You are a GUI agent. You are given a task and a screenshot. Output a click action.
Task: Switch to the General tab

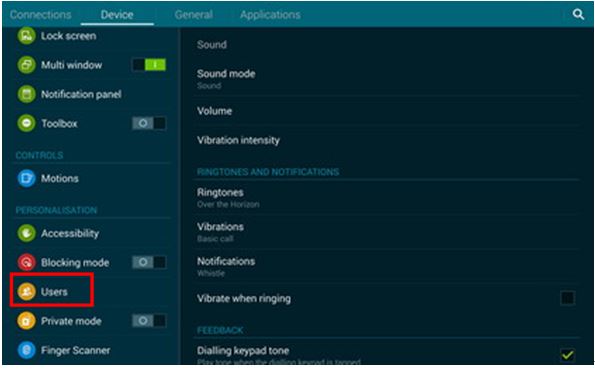(x=194, y=15)
